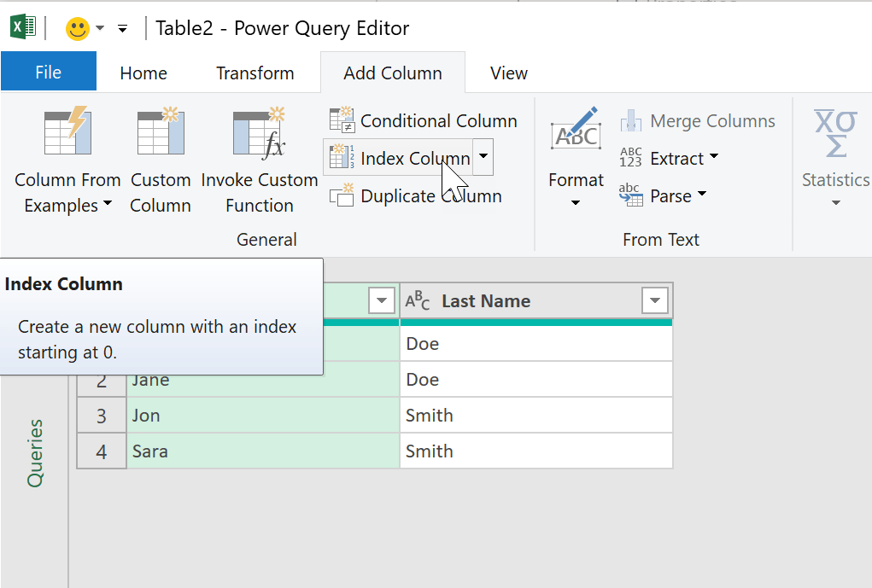Screen dimensions: 872x588
Task: Open the Custom Column tool
Action: pyautogui.click(x=161, y=132)
